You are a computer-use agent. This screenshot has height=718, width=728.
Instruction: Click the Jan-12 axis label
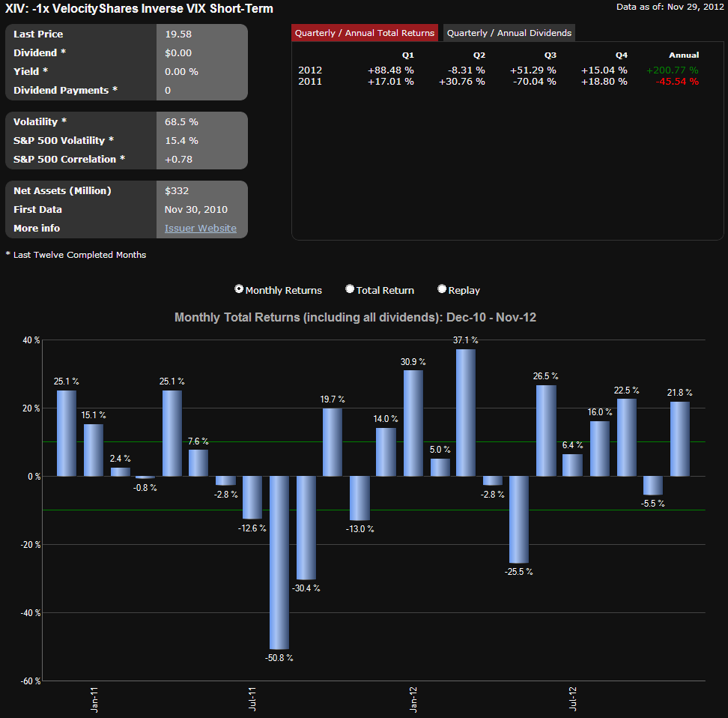pyautogui.click(x=413, y=699)
